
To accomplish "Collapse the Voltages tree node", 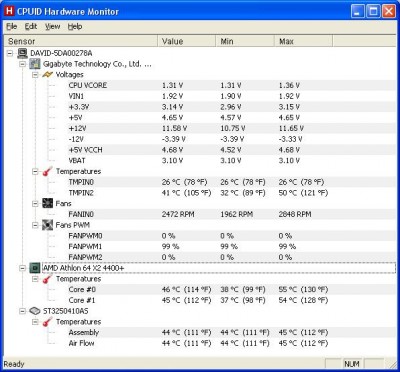I will (x=35, y=75).
